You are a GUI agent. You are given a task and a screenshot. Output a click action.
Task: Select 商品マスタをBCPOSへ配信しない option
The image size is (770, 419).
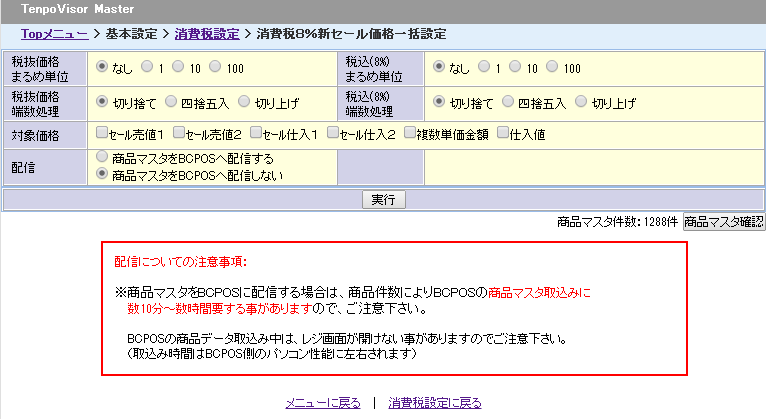102,173
